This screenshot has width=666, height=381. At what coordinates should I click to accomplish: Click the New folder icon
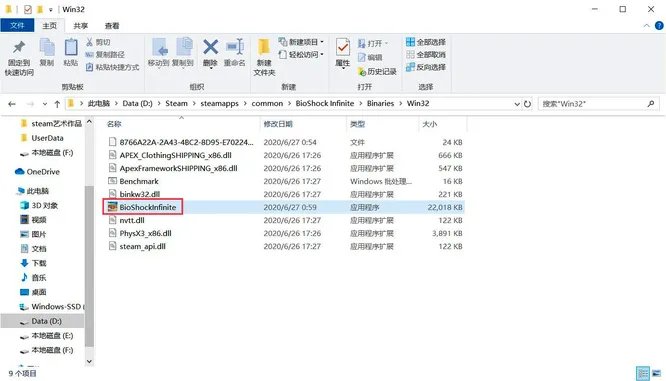tap(264, 48)
